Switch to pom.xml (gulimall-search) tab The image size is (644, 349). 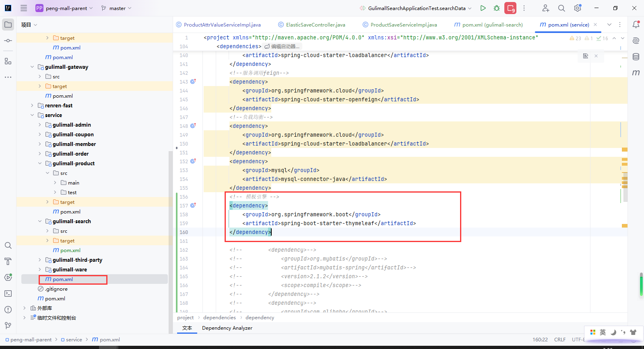click(x=488, y=25)
